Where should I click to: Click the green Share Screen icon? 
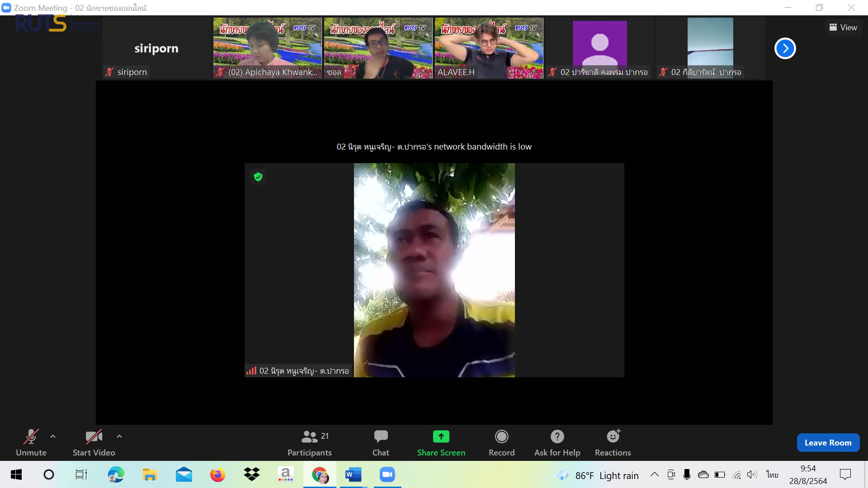(441, 436)
